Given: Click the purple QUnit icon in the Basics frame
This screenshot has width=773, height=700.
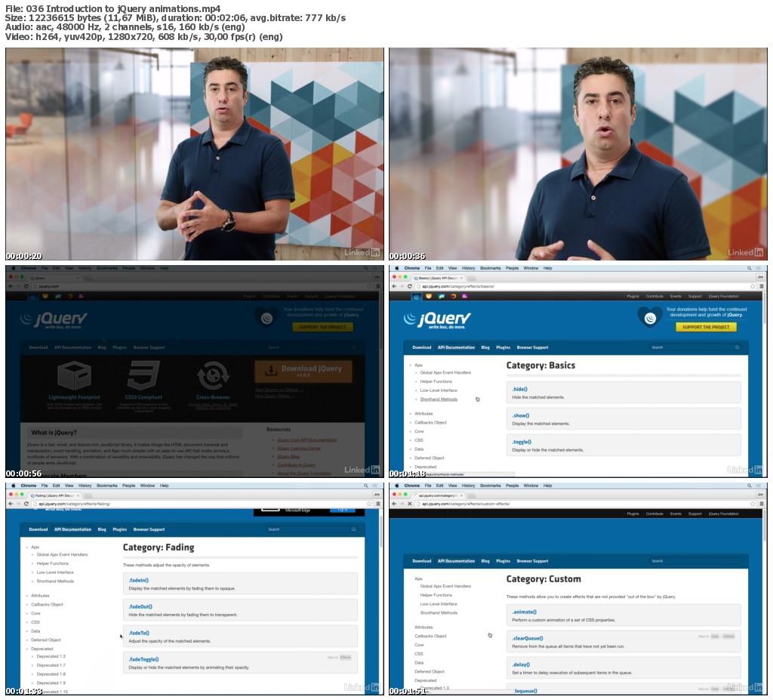Looking at the screenshot, I should coord(465,297).
